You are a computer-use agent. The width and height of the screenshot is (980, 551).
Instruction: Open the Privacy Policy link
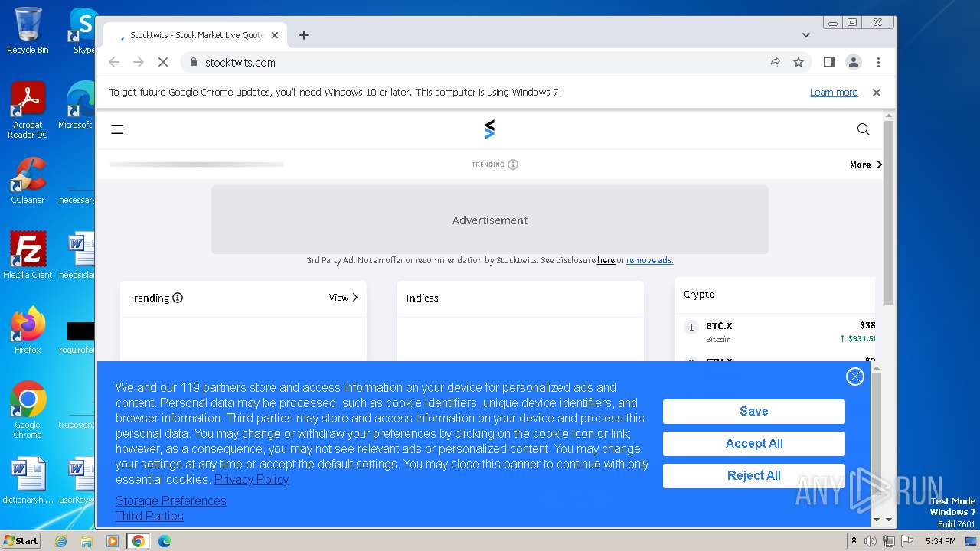tap(251, 479)
